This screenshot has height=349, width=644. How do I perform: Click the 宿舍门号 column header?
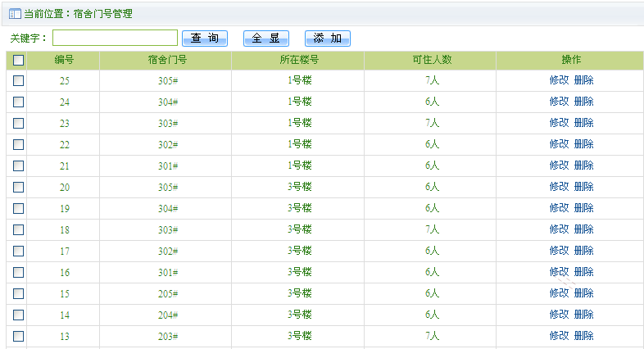click(167, 60)
